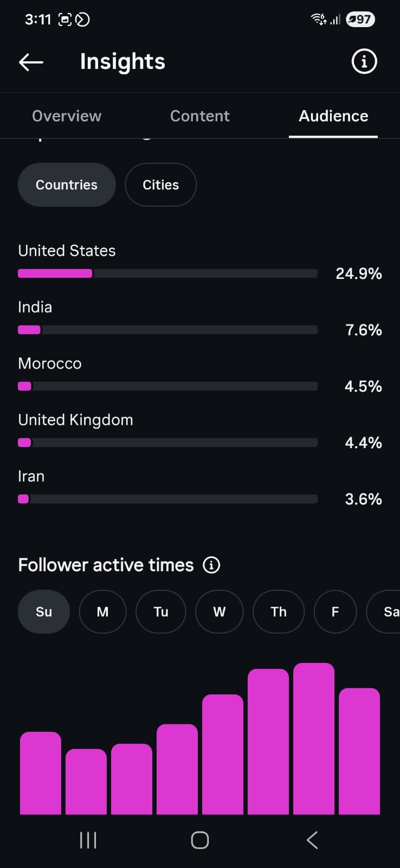Tap info icon next to Follower active times
Viewport: 400px width, 868px height.
211,565
